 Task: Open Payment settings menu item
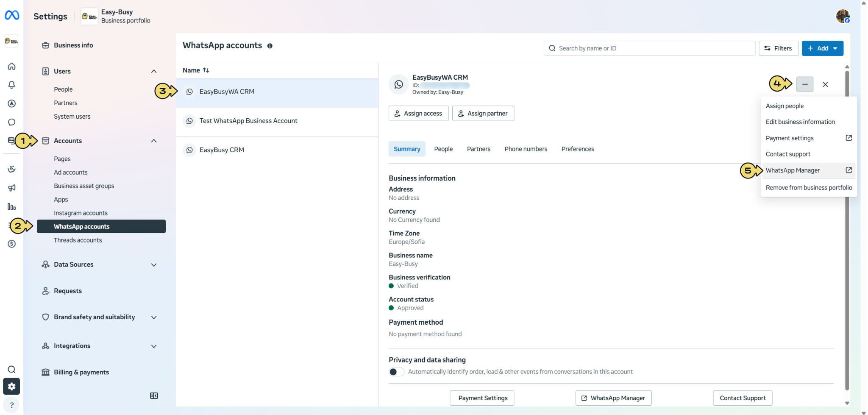(808, 138)
